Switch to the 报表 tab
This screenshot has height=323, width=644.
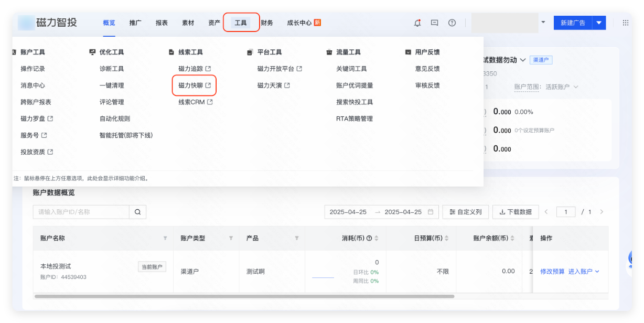click(x=161, y=23)
